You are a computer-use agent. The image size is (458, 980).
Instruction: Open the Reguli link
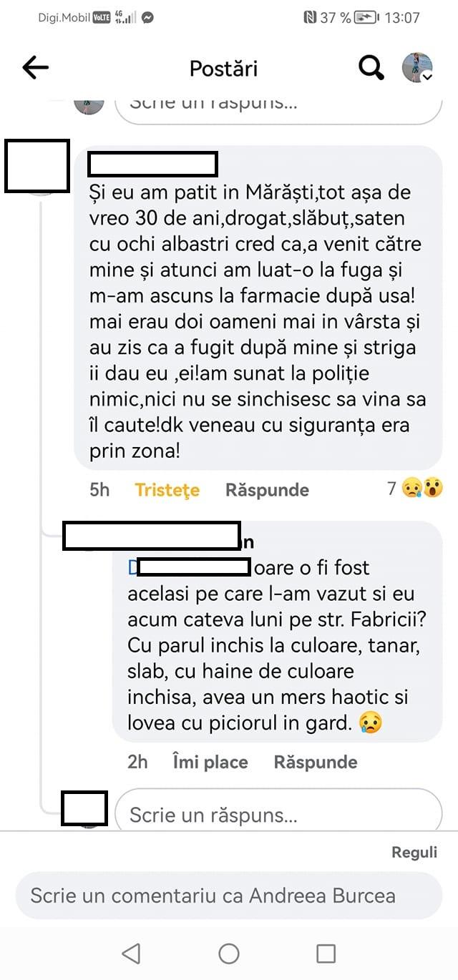pos(414,853)
